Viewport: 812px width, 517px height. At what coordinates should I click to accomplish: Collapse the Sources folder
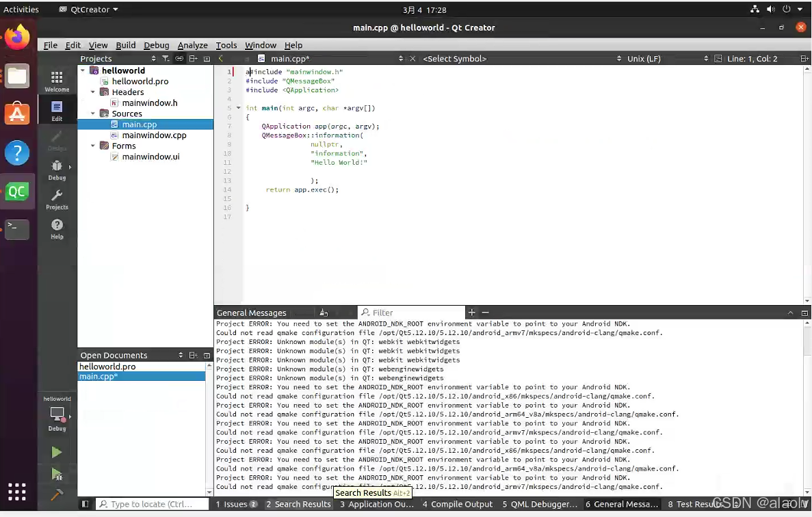[x=93, y=114]
